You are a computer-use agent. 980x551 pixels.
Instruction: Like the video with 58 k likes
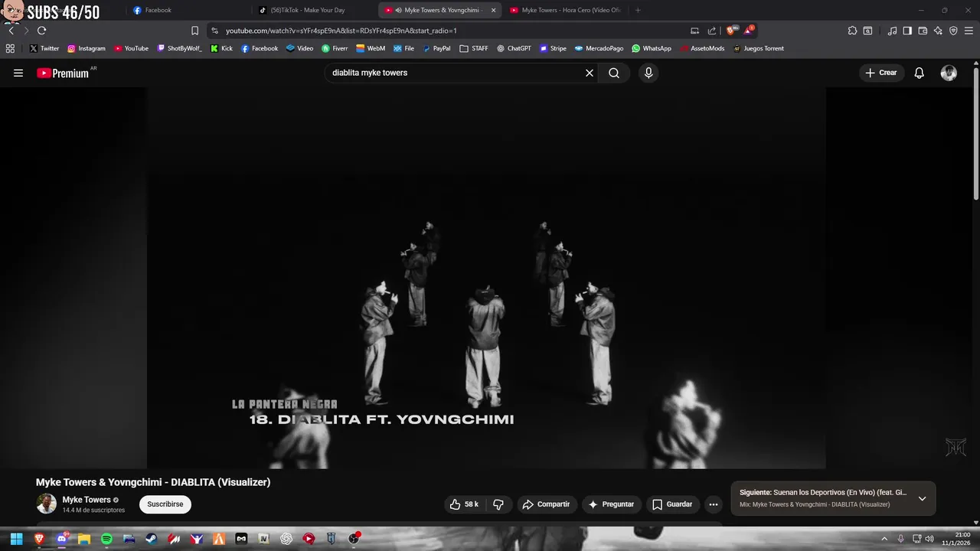click(x=463, y=504)
